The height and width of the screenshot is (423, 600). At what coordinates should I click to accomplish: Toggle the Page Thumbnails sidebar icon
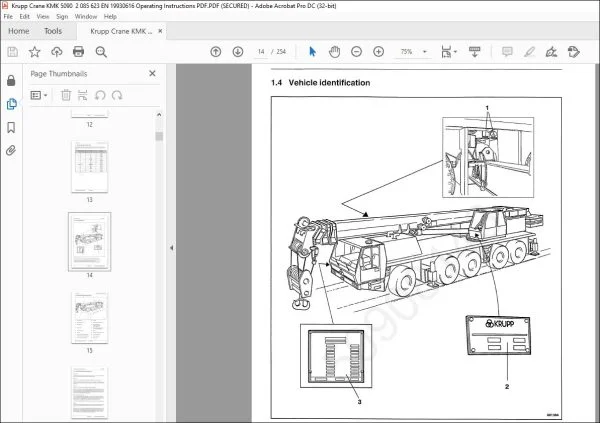tap(11, 104)
